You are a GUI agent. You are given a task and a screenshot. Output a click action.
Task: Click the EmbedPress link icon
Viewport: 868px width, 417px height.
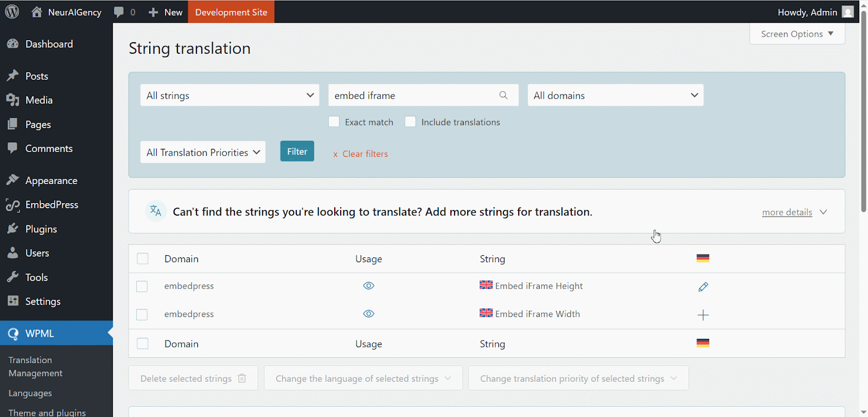click(12, 205)
